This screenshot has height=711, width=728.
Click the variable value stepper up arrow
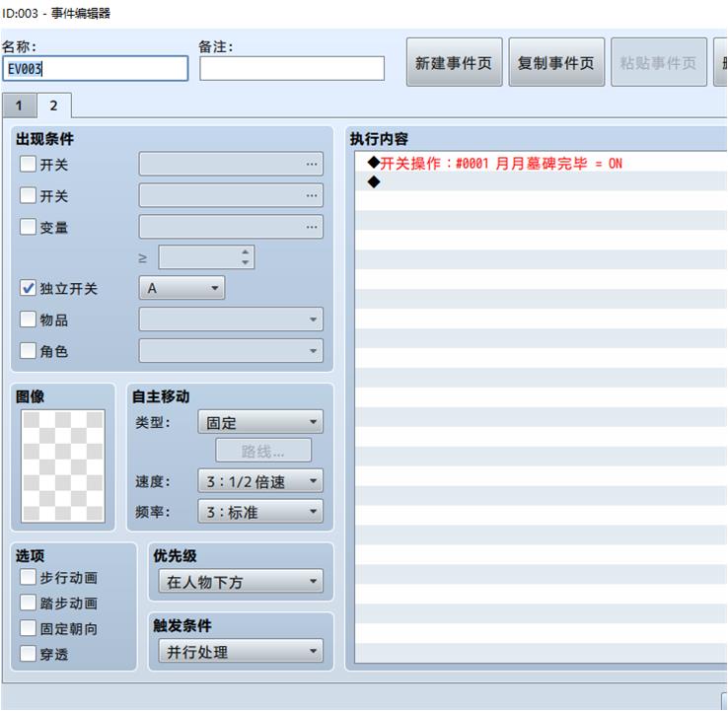pos(246,251)
